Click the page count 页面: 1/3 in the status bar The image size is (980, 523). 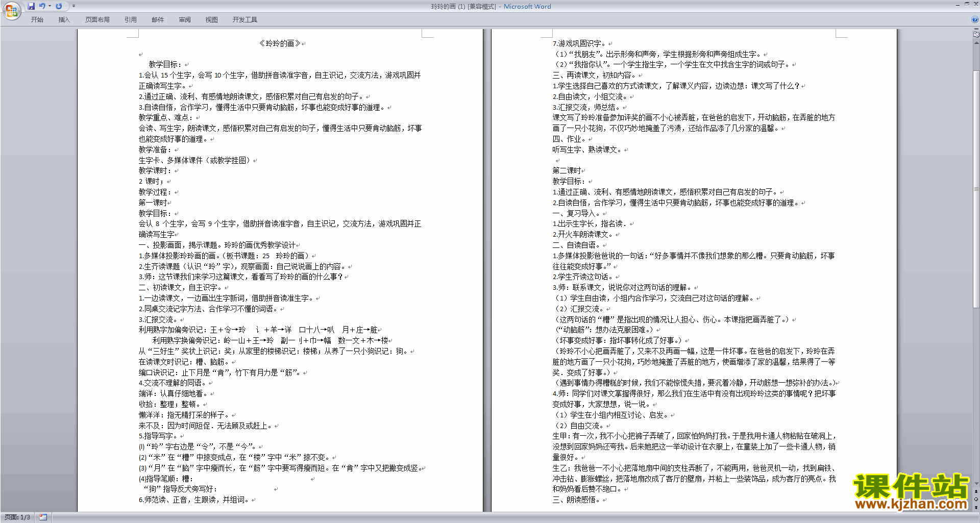[x=17, y=517]
